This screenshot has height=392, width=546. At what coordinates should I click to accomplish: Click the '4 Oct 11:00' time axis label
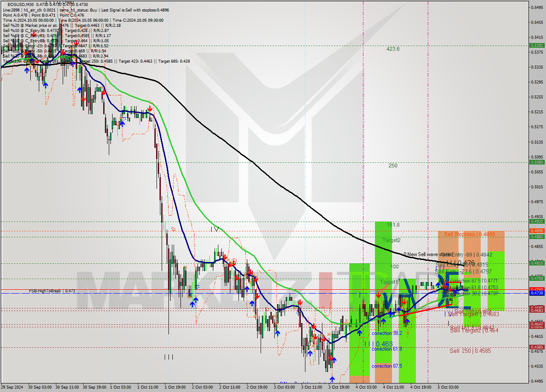pyautogui.click(x=394, y=387)
